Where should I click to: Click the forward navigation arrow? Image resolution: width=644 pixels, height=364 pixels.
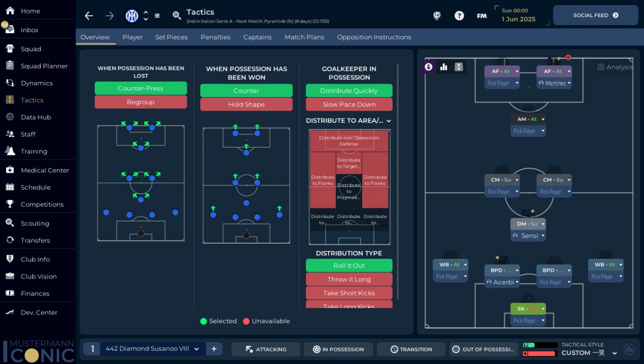(110, 16)
